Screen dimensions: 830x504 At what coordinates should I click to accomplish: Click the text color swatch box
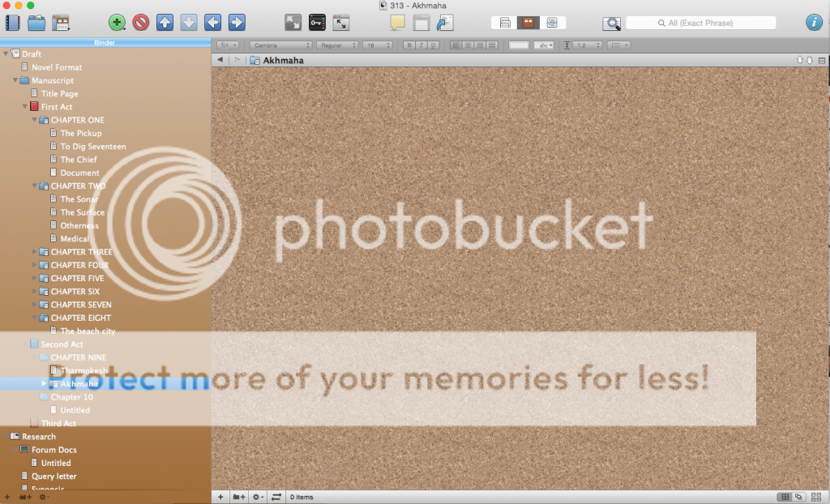point(519,45)
